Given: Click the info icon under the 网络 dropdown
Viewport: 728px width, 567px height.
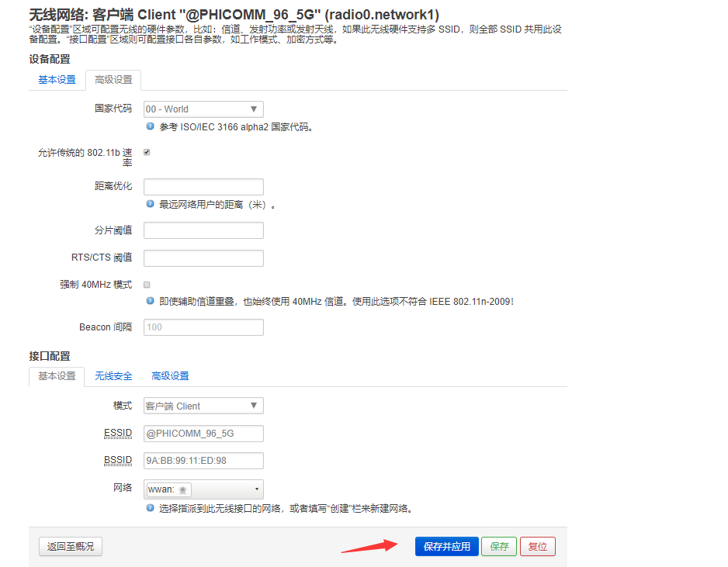Looking at the screenshot, I should (x=149, y=508).
